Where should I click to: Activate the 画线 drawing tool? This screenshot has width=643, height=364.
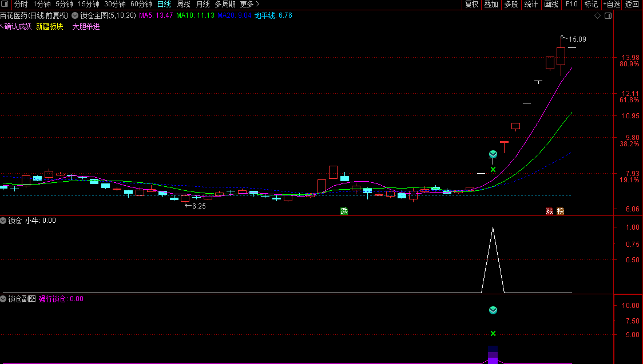[551, 4]
